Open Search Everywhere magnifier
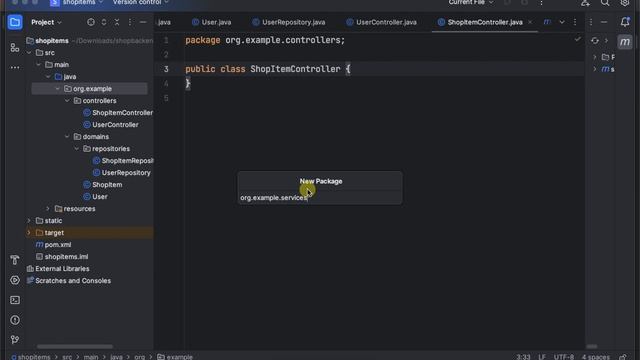 605,3
